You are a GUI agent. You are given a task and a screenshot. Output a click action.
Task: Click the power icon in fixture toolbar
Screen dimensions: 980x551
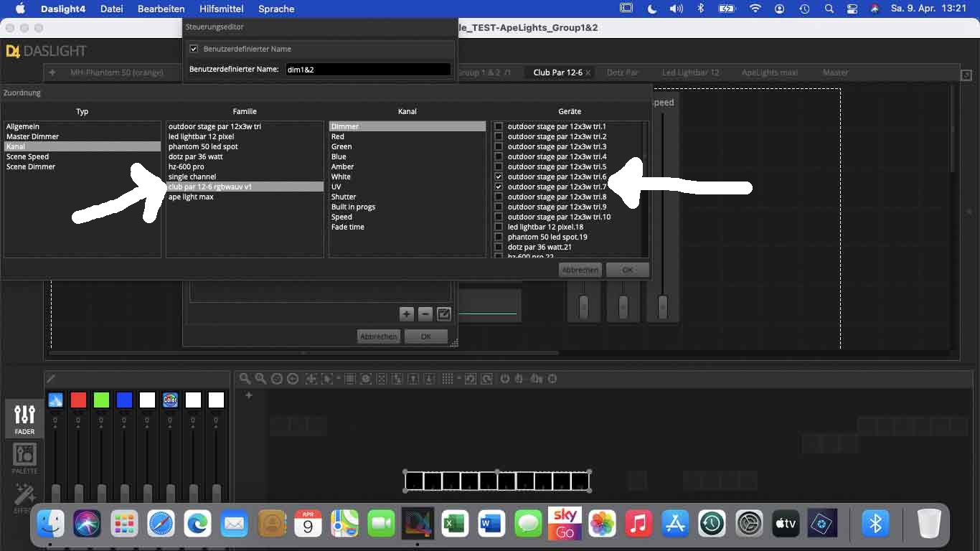coord(504,379)
